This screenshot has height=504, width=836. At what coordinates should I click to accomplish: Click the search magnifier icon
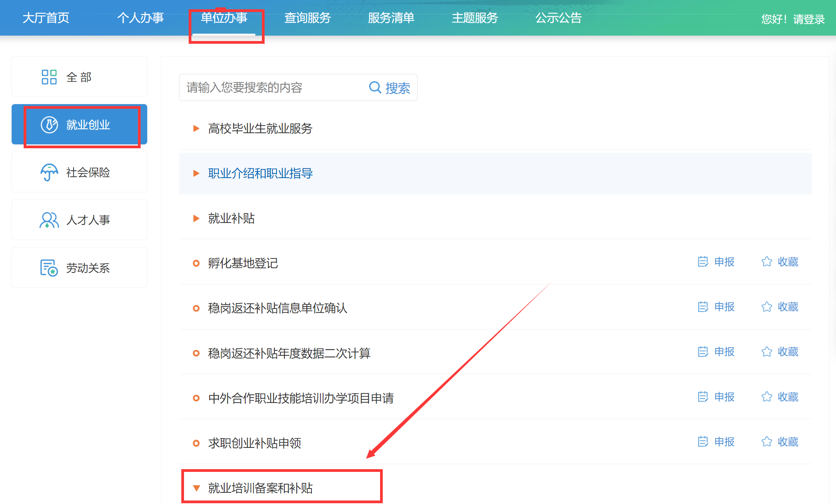click(375, 87)
